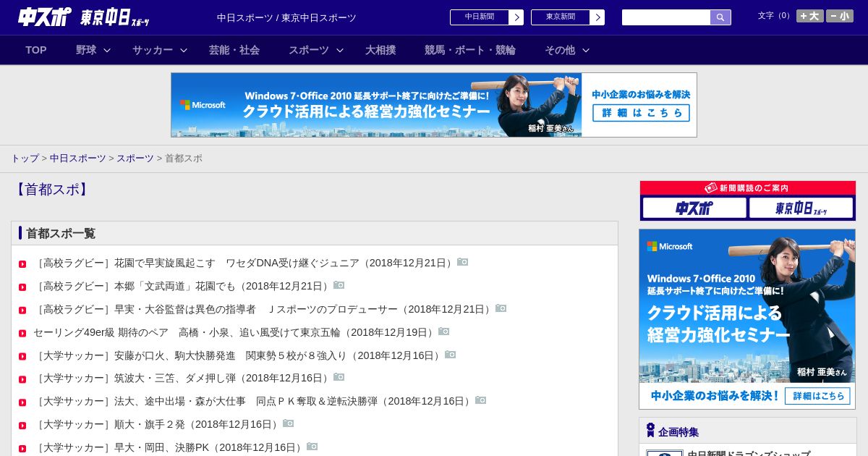
Task: Click the Microsoft cloud seminar top banner
Action: pos(434,105)
